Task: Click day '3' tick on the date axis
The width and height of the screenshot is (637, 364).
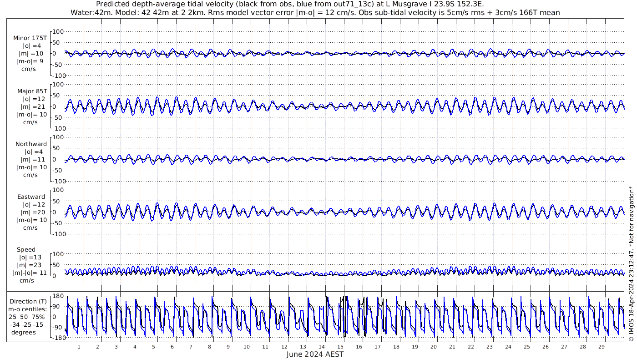Action: (x=116, y=347)
